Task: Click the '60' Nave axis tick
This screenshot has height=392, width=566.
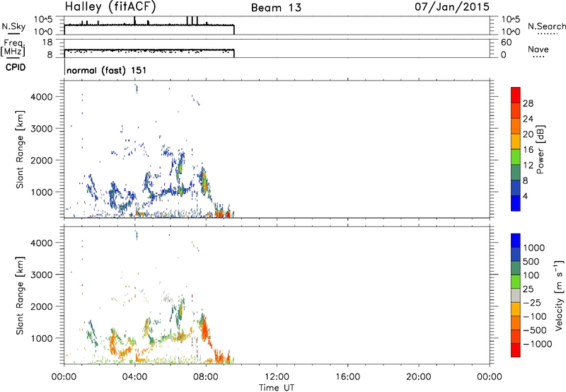Action: coord(507,42)
